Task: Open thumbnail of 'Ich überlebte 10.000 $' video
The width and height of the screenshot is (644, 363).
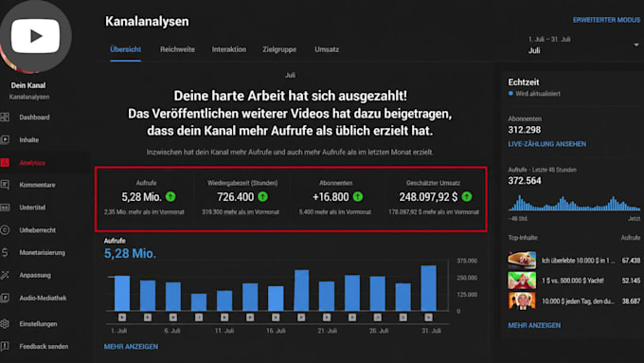Action: point(522,260)
